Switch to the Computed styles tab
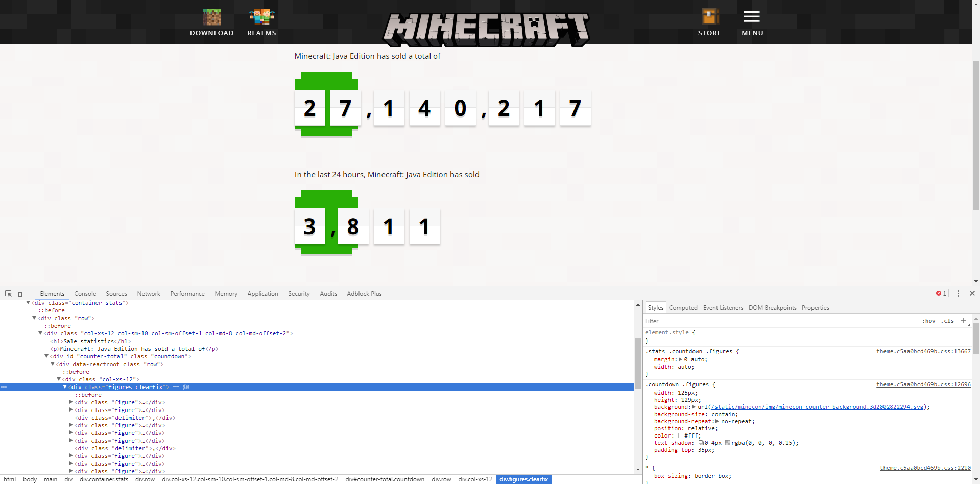The height and width of the screenshot is (484, 980). (683, 308)
